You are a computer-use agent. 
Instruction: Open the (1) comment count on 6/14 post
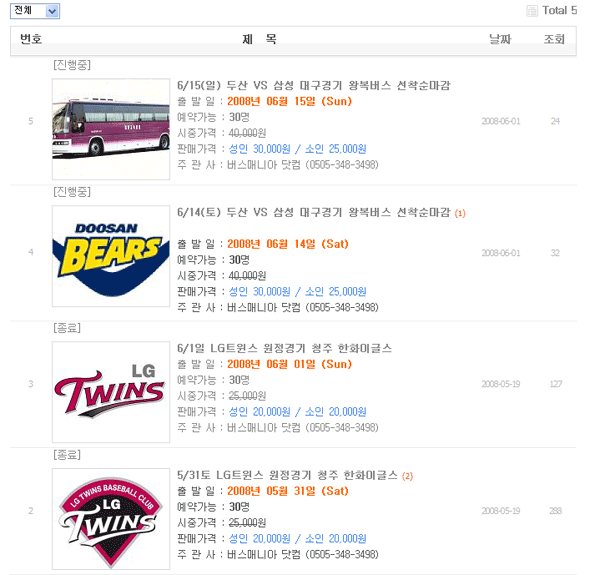point(460,214)
